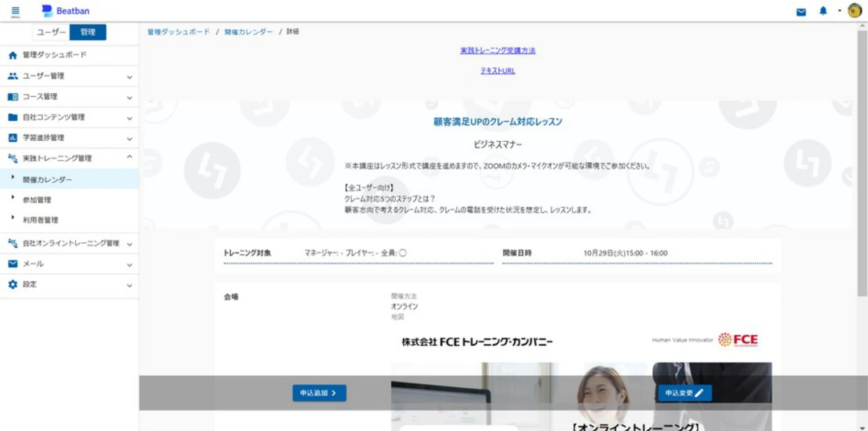Go to 管理ダッシュボード breadcrumb link

(x=178, y=32)
